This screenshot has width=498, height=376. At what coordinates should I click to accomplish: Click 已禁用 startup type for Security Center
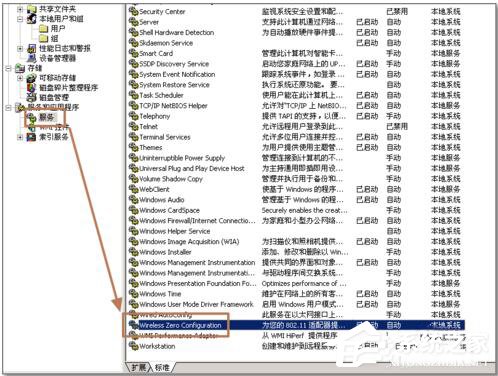tap(397, 11)
